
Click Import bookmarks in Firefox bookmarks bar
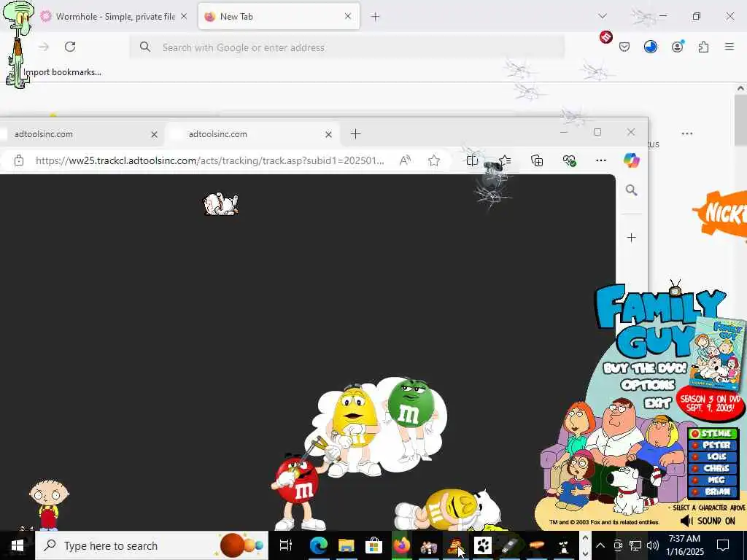tap(63, 72)
